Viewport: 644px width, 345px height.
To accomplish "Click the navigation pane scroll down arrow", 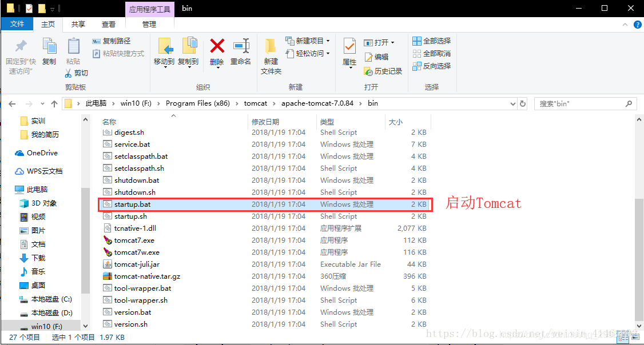I will (85, 326).
